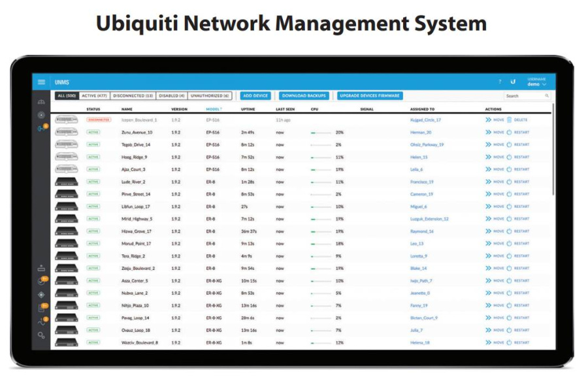Screen dimensions: 588x379
Task: Move the Asza_Center_5 device
Action: tap(495, 281)
